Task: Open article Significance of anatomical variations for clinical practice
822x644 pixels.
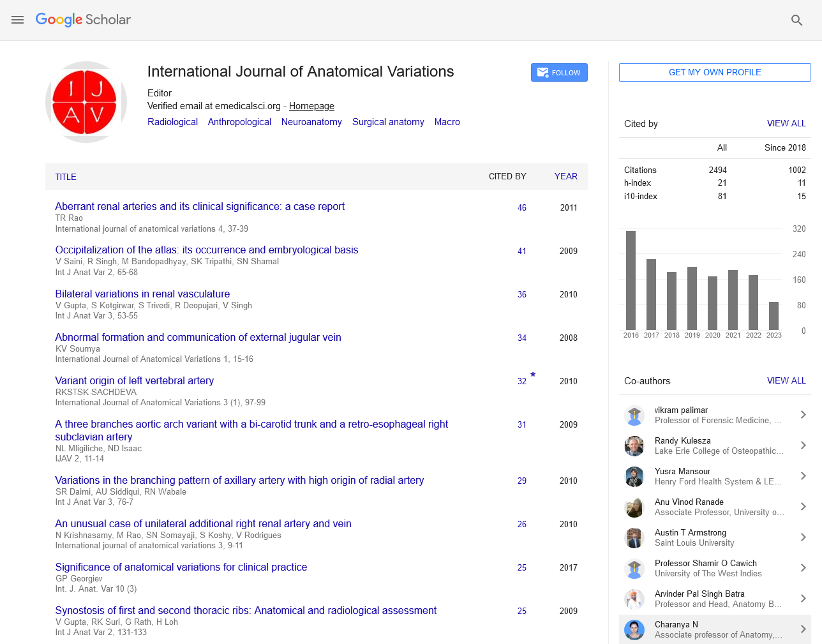Action: tap(181, 567)
